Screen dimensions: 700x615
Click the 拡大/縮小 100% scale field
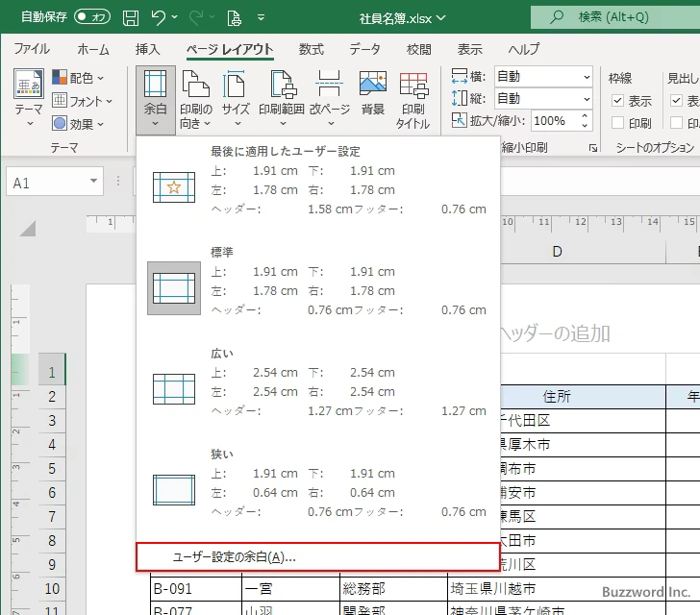(x=555, y=120)
